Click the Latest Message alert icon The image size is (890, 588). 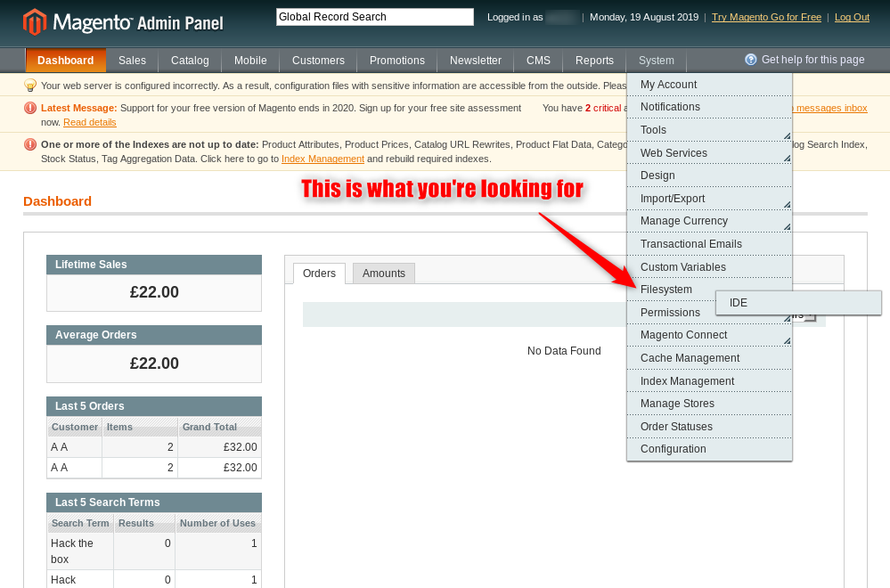click(x=30, y=108)
